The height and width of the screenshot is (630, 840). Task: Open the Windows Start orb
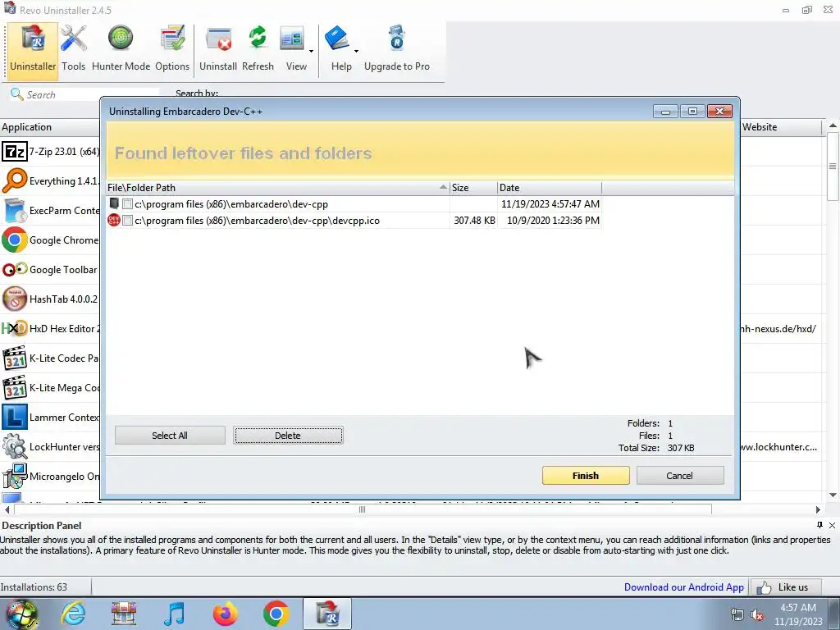tap(22, 614)
